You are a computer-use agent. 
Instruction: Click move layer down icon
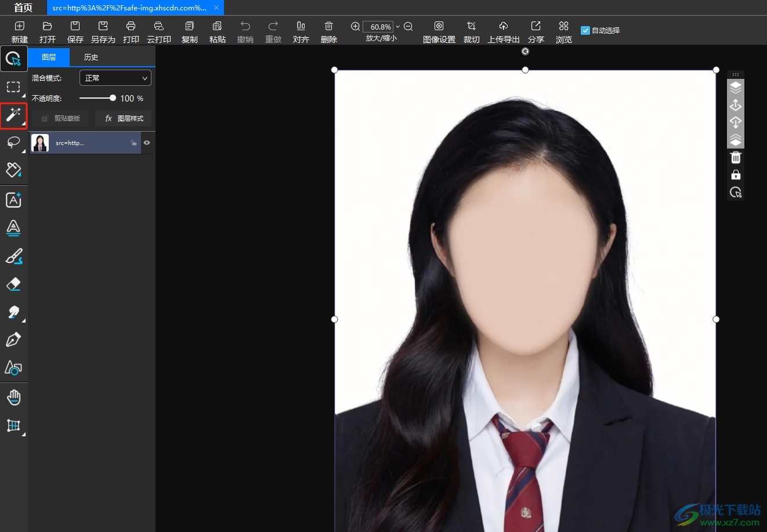(736, 122)
